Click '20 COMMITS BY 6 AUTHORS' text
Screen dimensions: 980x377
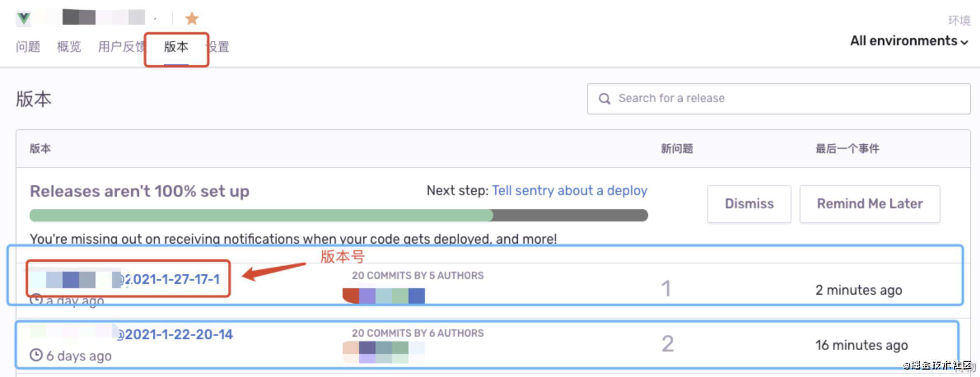tap(418, 333)
